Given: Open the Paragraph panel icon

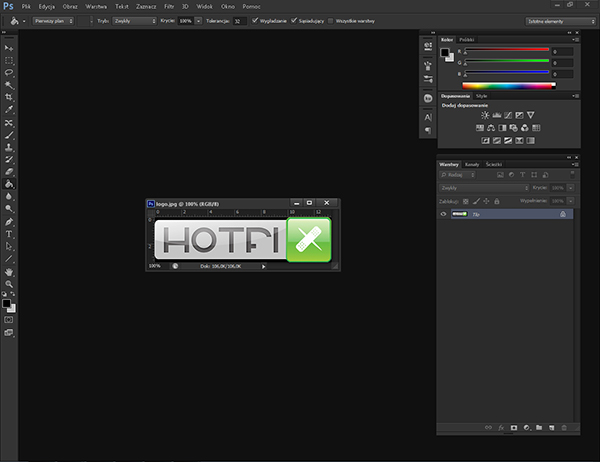Looking at the screenshot, I should click(428, 131).
